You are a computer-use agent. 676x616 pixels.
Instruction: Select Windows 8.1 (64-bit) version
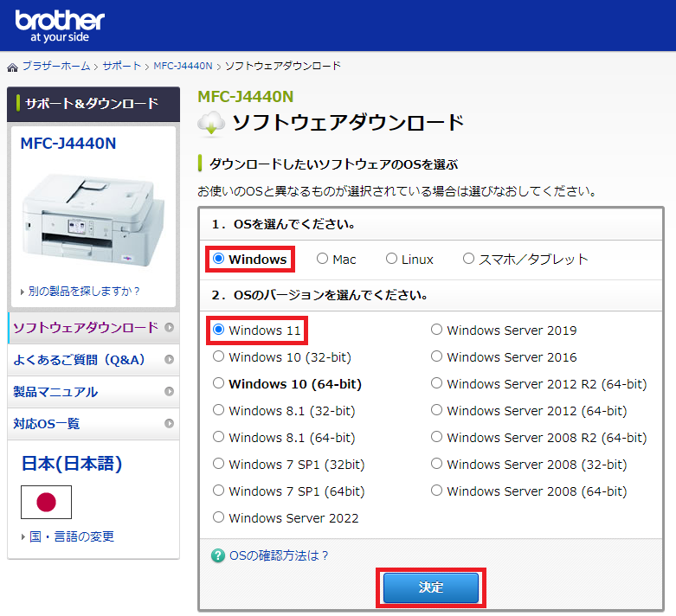[x=219, y=437]
